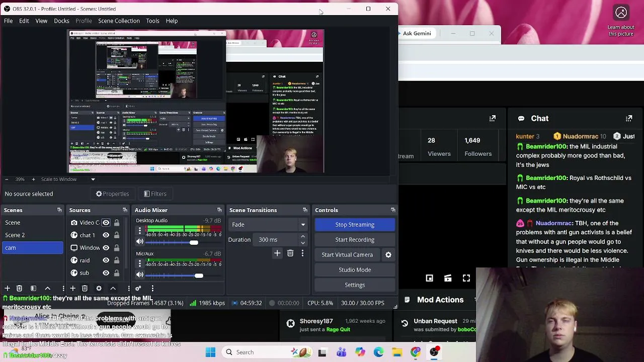This screenshot has width=644, height=362.
Task: Open the Windows Start menu
Action: (210, 352)
